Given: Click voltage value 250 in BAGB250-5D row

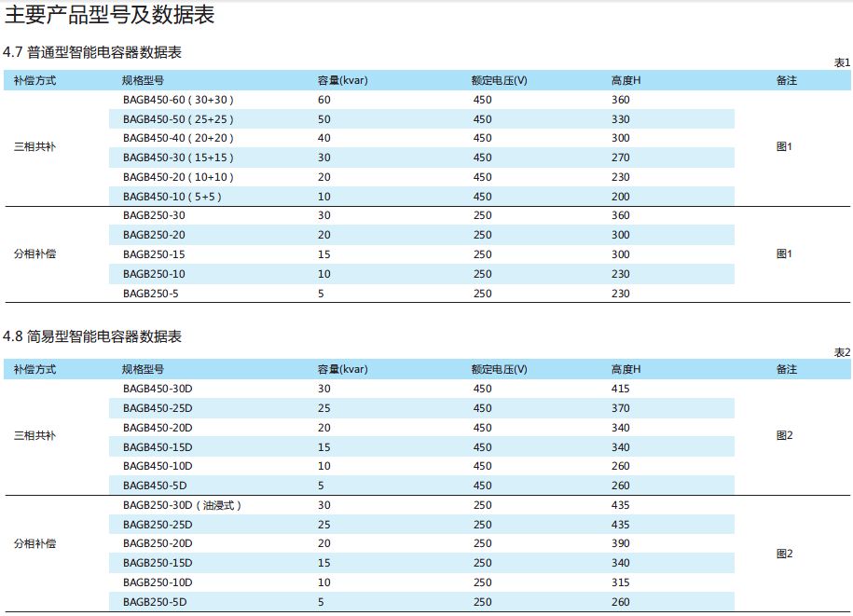Looking at the screenshot, I should click(483, 602).
